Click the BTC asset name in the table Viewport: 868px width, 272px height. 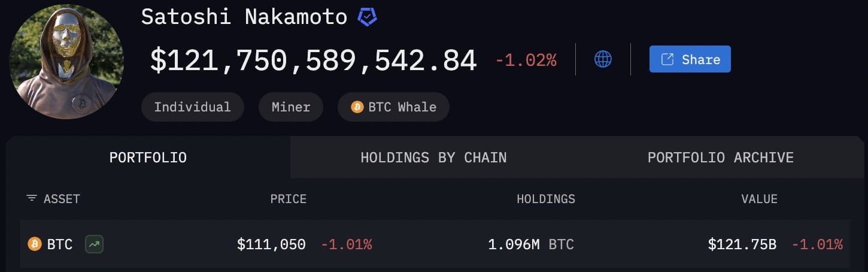[x=60, y=244]
